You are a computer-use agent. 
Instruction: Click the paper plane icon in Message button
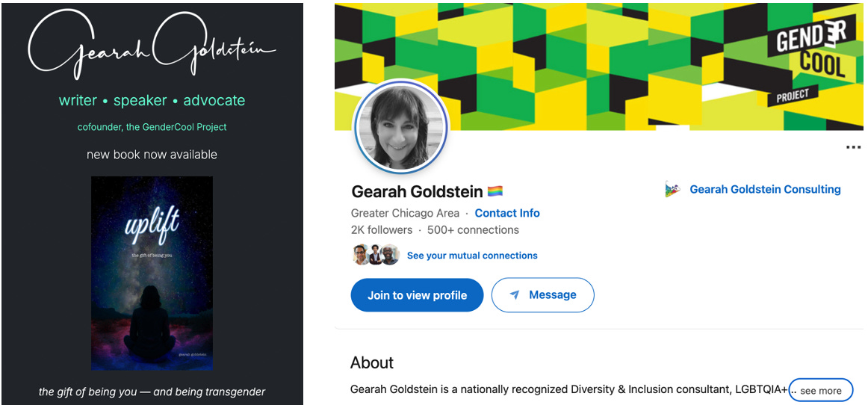tap(514, 295)
